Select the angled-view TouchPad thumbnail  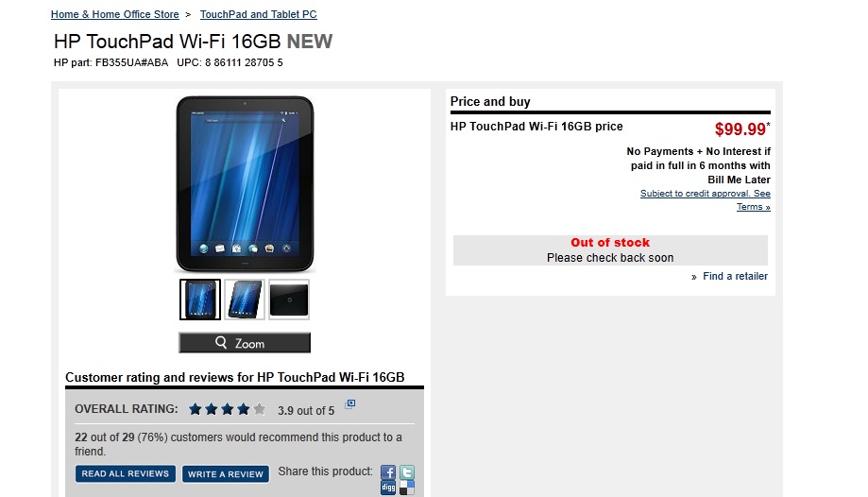tap(245, 300)
